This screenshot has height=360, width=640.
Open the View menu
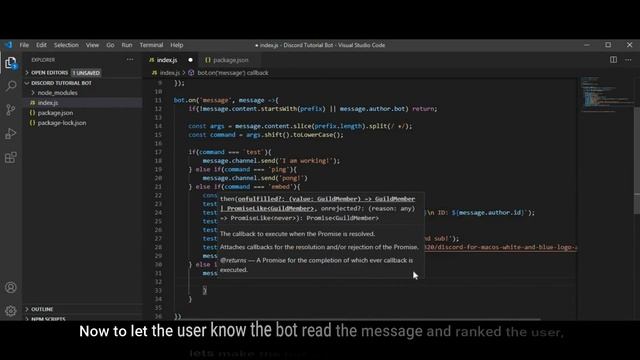(x=92, y=45)
